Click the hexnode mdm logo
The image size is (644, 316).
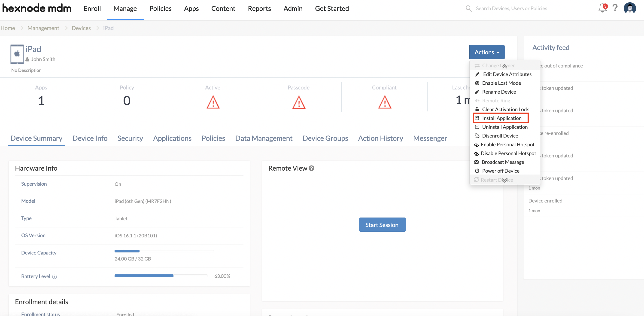click(x=37, y=8)
